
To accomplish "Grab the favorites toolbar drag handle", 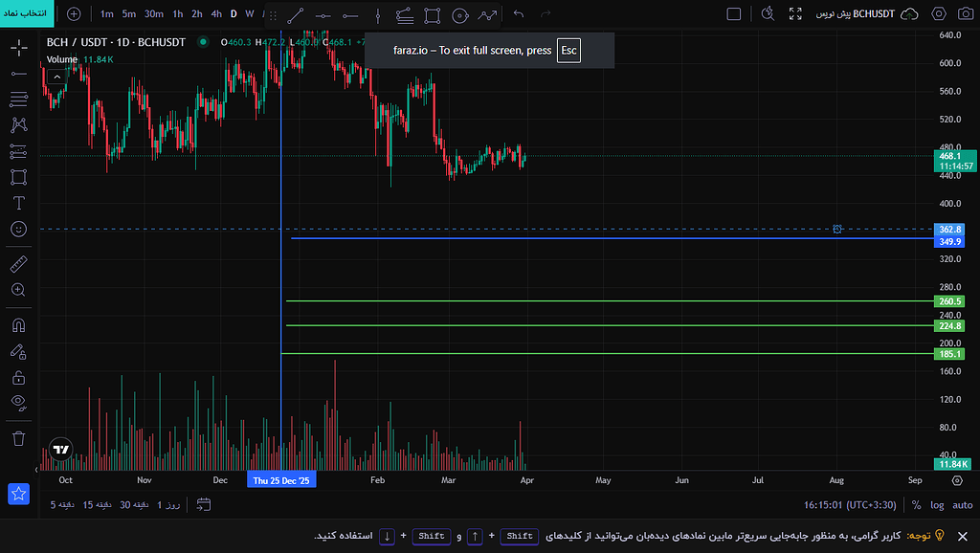I will pyautogui.click(x=273, y=15).
